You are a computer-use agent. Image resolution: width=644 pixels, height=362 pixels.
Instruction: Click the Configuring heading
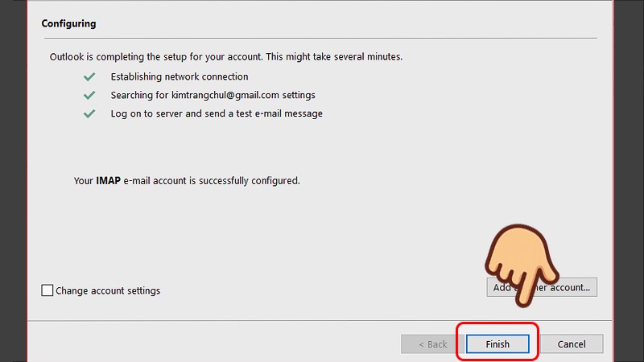point(68,23)
